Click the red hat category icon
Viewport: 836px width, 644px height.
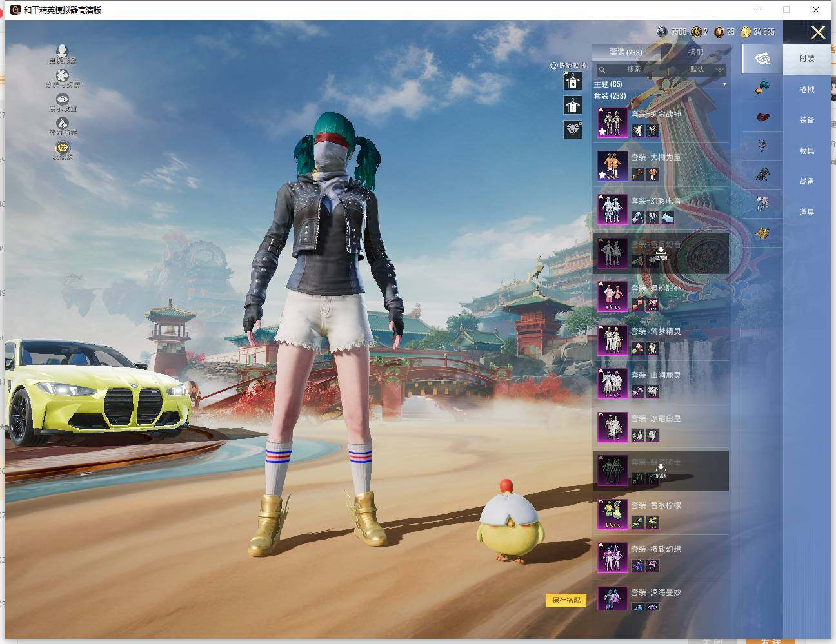point(762,118)
